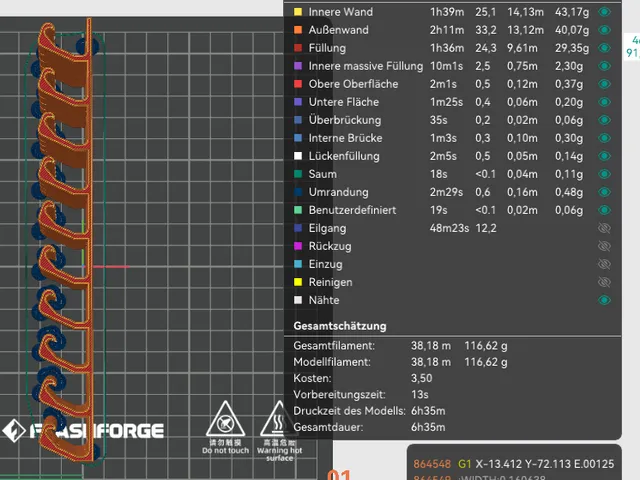Screen dimensions: 640x480
Task: Click Vorbereitungszeit value 13s
Action: pyautogui.click(x=420, y=395)
